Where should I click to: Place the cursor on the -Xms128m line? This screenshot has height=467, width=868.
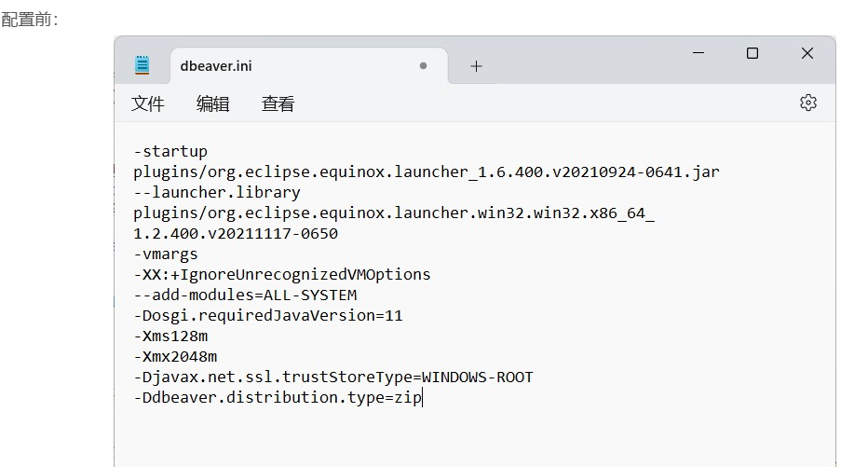tap(170, 336)
